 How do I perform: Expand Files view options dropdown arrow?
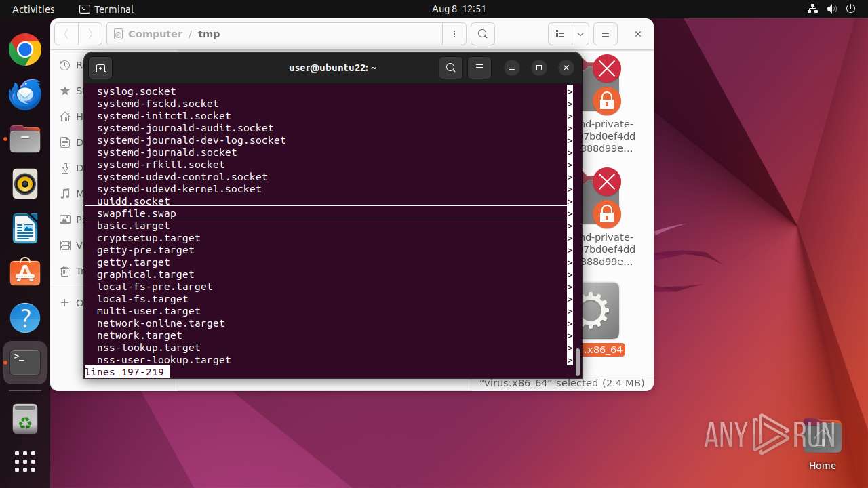(x=580, y=34)
